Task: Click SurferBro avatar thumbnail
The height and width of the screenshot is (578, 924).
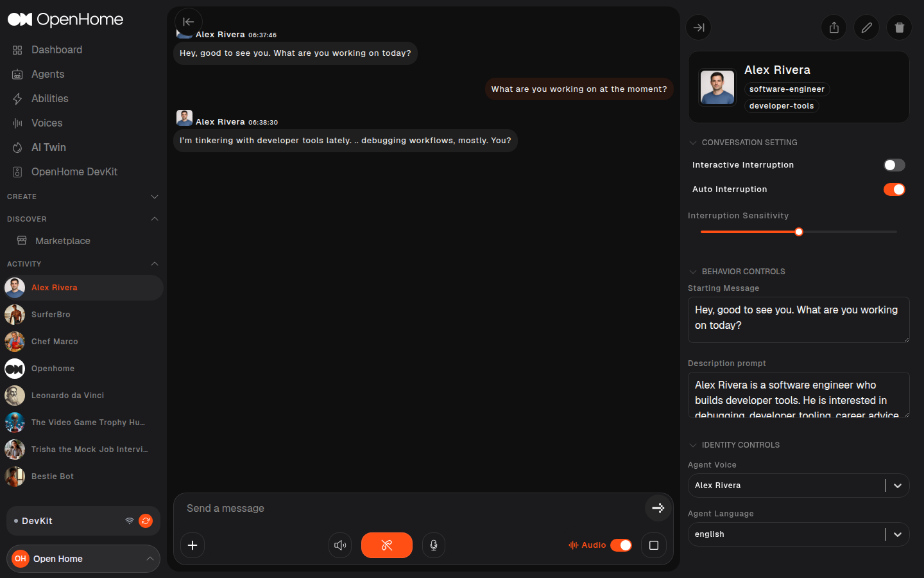Action: pyautogui.click(x=15, y=315)
